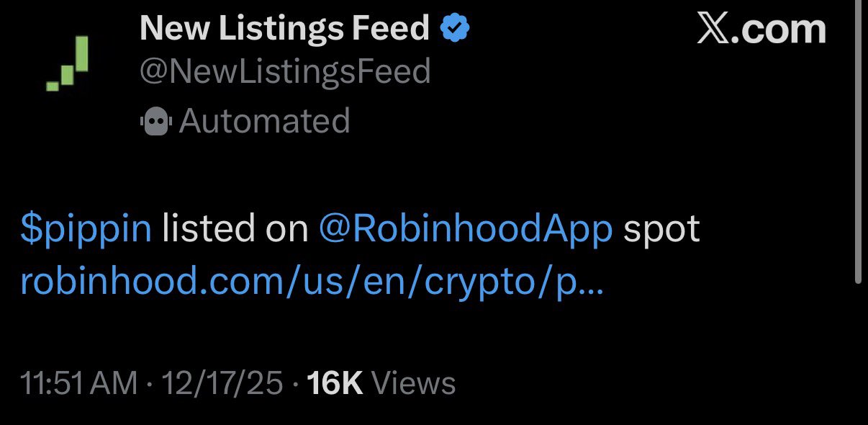Open the @NewListingsFeed handle
The height and width of the screenshot is (425, 868).
[285, 72]
